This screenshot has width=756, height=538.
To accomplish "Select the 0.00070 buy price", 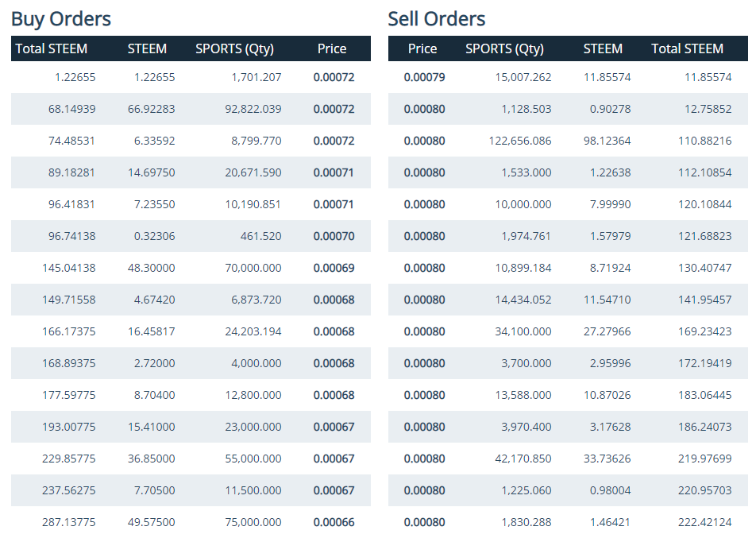I will coord(334,236).
